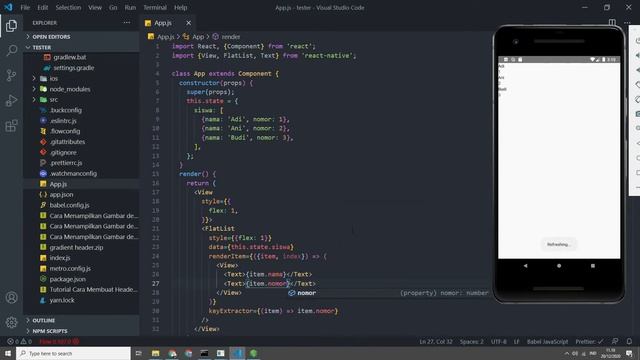Open yarn.lock in the explorer
The width and height of the screenshot is (640, 360).
62,300
